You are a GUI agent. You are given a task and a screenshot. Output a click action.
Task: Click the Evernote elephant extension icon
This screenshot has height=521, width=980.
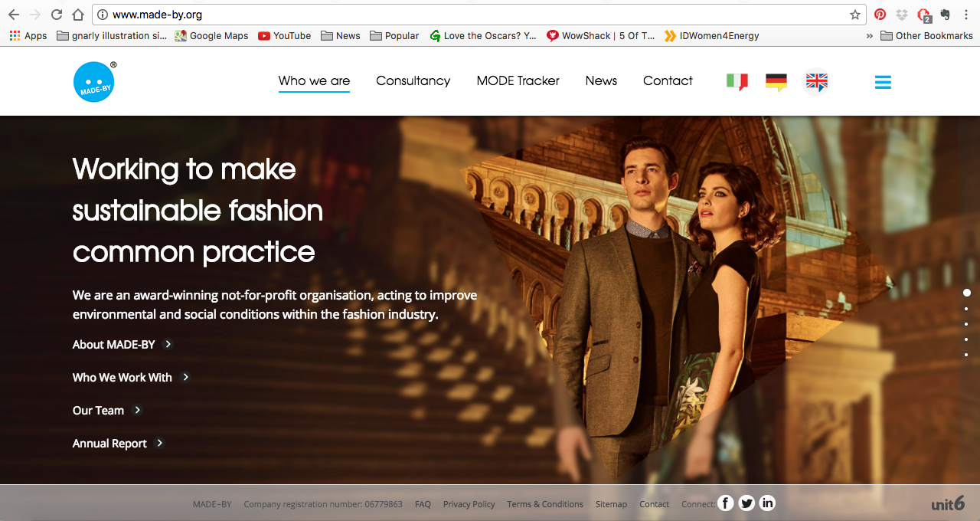click(945, 15)
